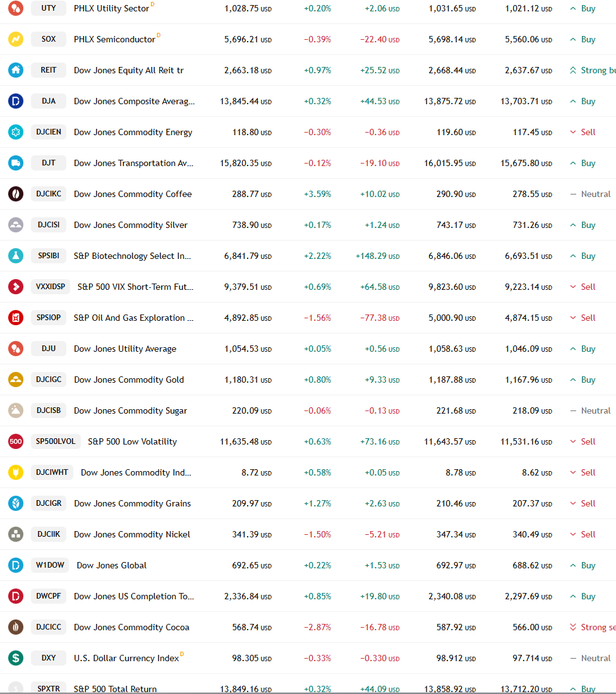Viewport: 616px width, 694px height.
Task: Click the DJT transportation truck icon
Action: [x=16, y=163]
